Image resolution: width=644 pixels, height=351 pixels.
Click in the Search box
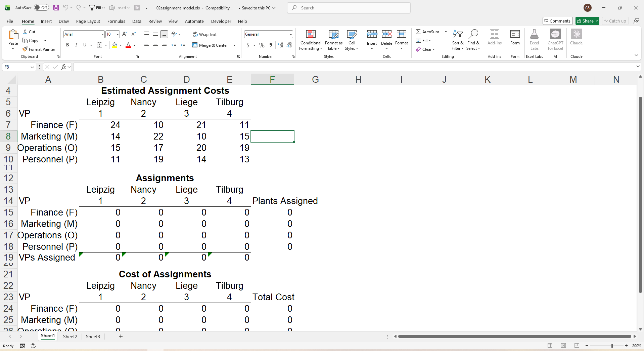(x=349, y=8)
